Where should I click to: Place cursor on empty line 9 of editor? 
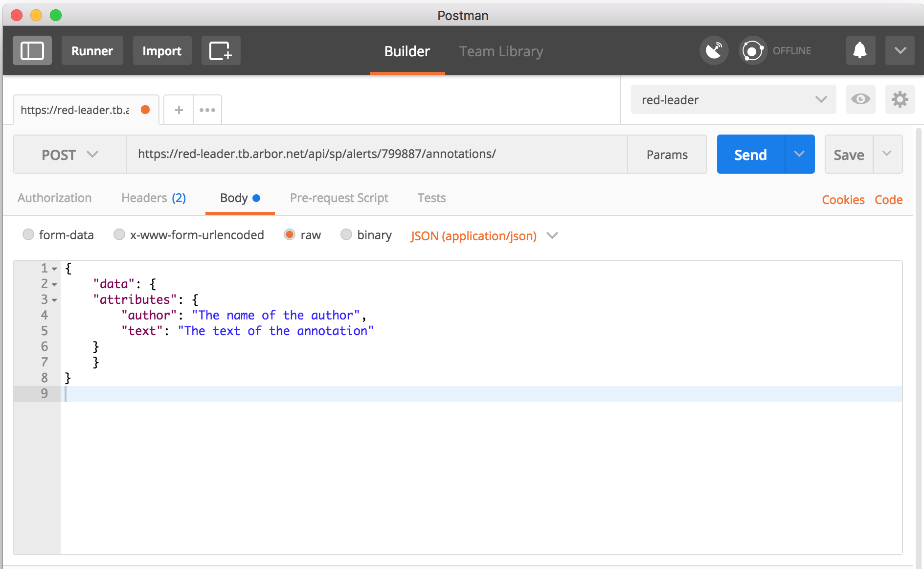pyautogui.click(x=481, y=394)
